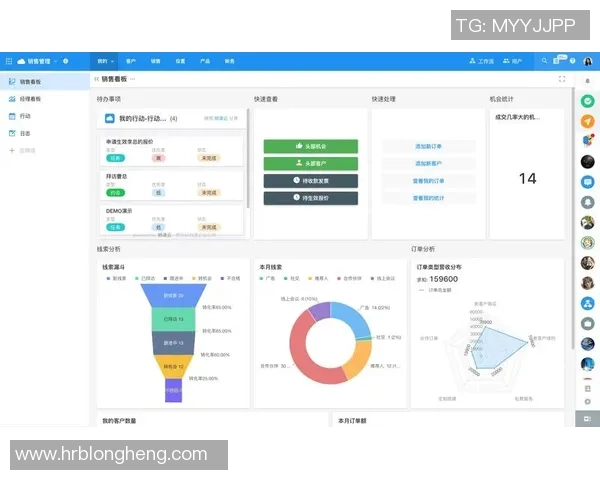Click the 添加新订单 button
The width and height of the screenshot is (600, 480).
tap(427, 146)
